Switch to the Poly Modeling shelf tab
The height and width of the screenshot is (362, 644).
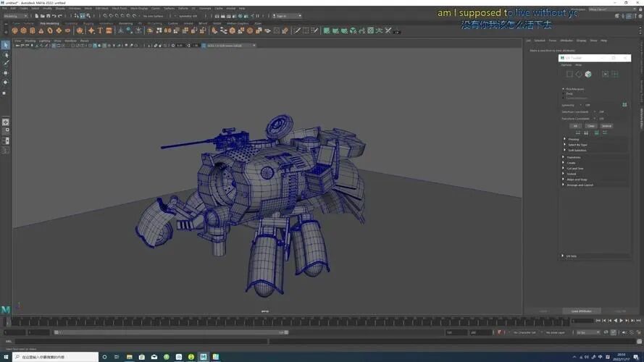tap(50, 23)
